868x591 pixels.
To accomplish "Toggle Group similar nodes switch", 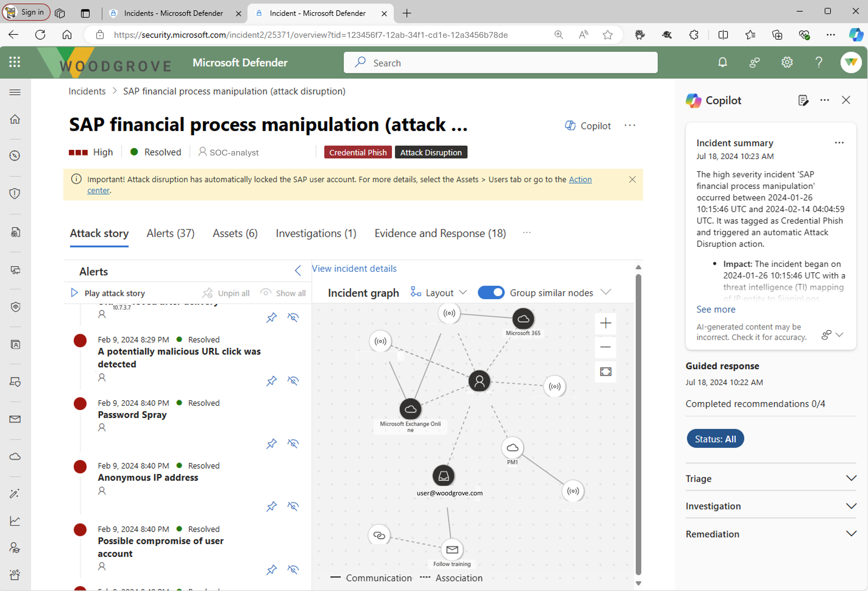I will (x=491, y=292).
